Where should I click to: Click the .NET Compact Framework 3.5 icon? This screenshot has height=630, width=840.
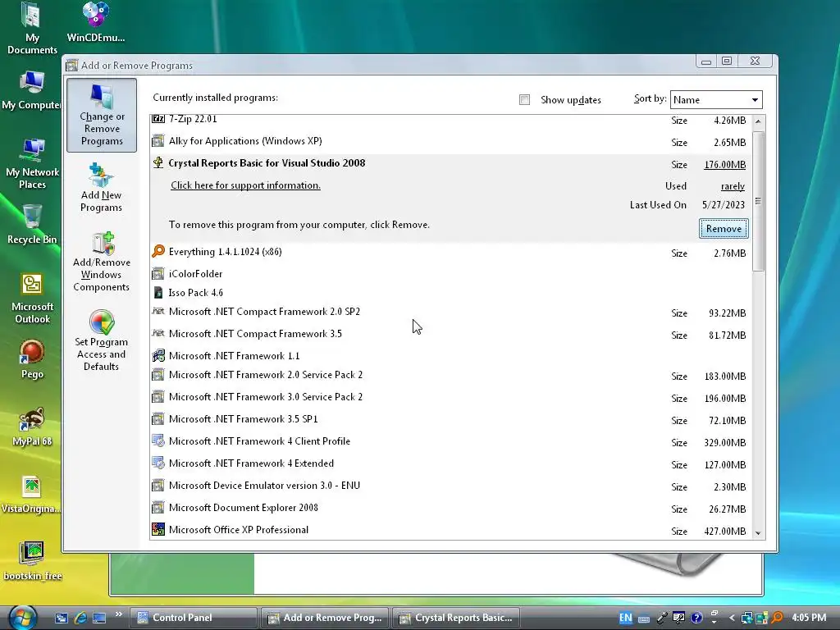point(158,333)
